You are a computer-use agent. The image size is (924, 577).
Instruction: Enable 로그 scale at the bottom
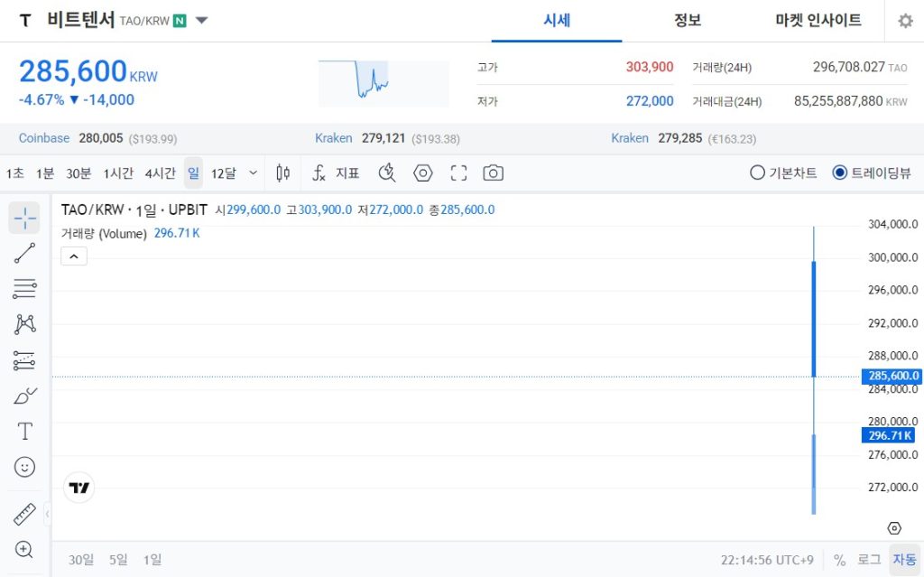tap(872, 560)
